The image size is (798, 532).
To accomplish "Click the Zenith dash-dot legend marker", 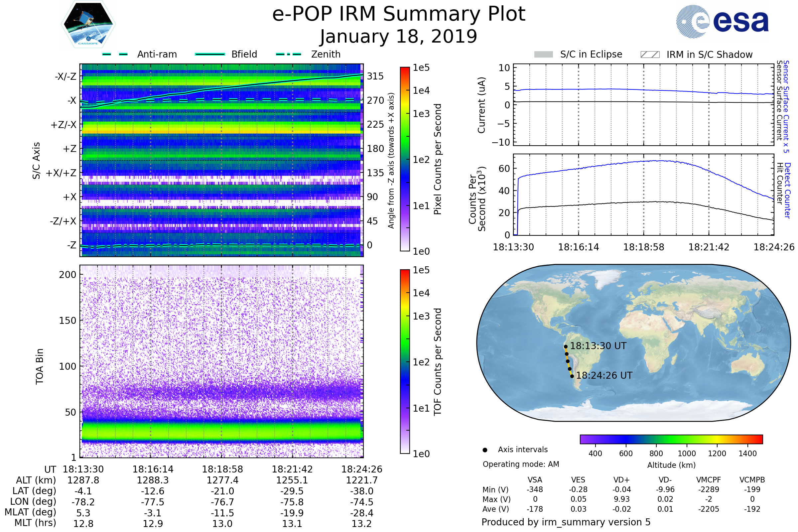I will pyautogui.click(x=288, y=54).
